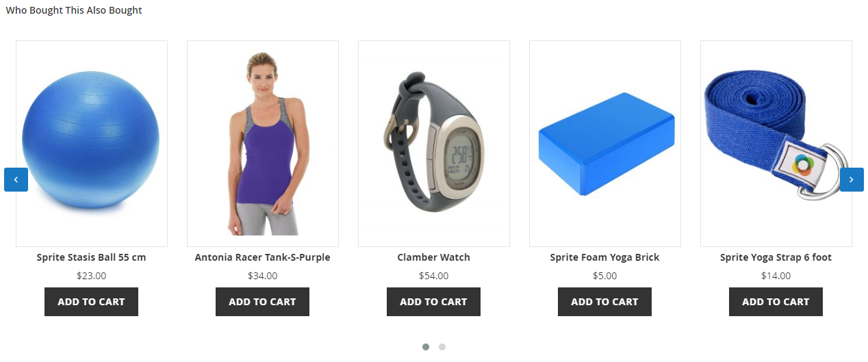868x362 pixels.
Task: Select the second carousel page dot
Action: click(442, 347)
